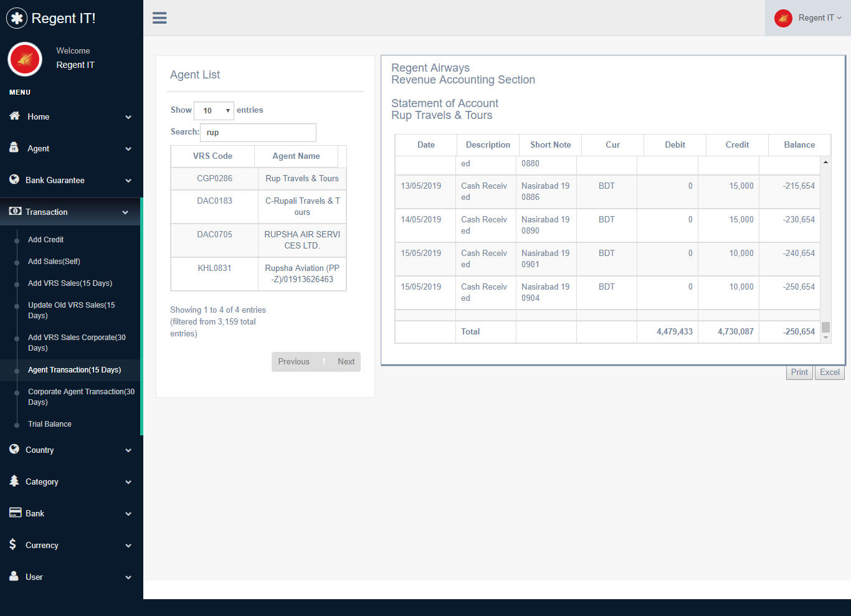Collapse the Transaction menu chevron
Viewport: 851px width, 616px height.
coord(125,212)
